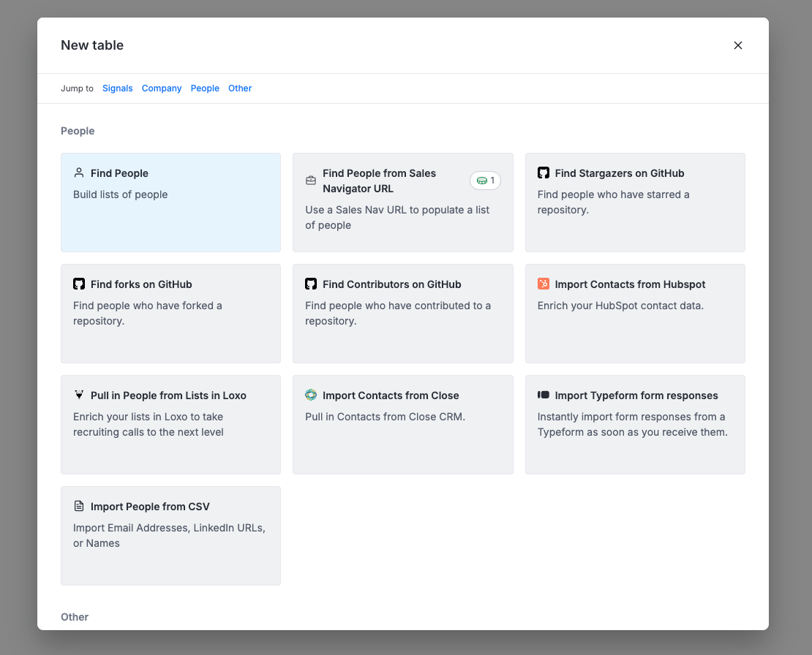Click 'Pull in Contacts from Close CRM.' text
The width and height of the screenshot is (812, 655).
click(x=386, y=417)
